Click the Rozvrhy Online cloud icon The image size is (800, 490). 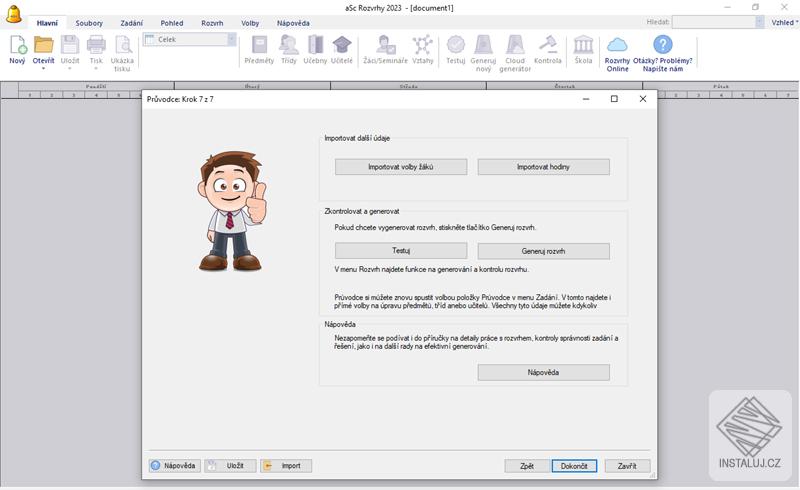pyautogui.click(x=617, y=45)
